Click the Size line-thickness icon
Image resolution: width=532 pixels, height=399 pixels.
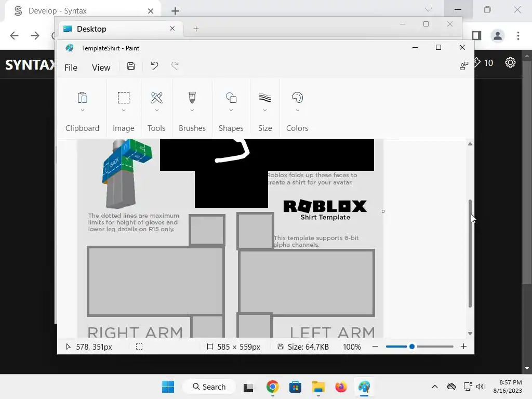[x=265, y=98]
